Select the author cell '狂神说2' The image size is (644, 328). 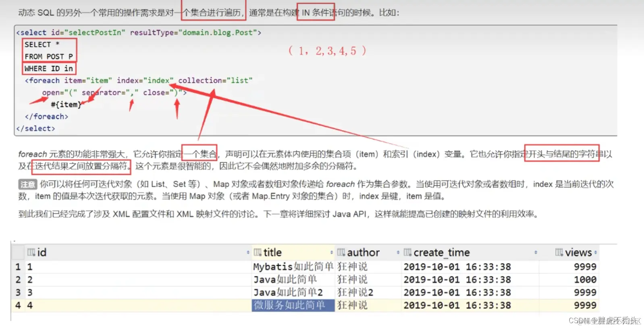[x=368, y=292]
